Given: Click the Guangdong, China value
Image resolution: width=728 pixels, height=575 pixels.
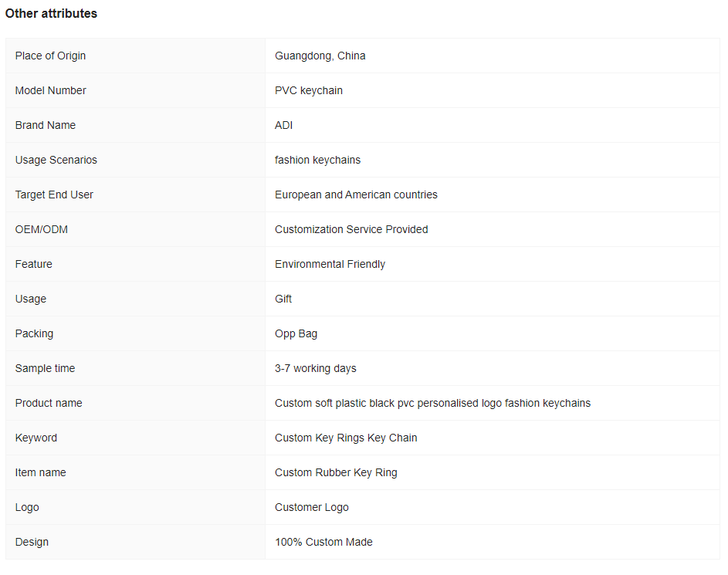Looking at the screenshot, I should 320,56.
